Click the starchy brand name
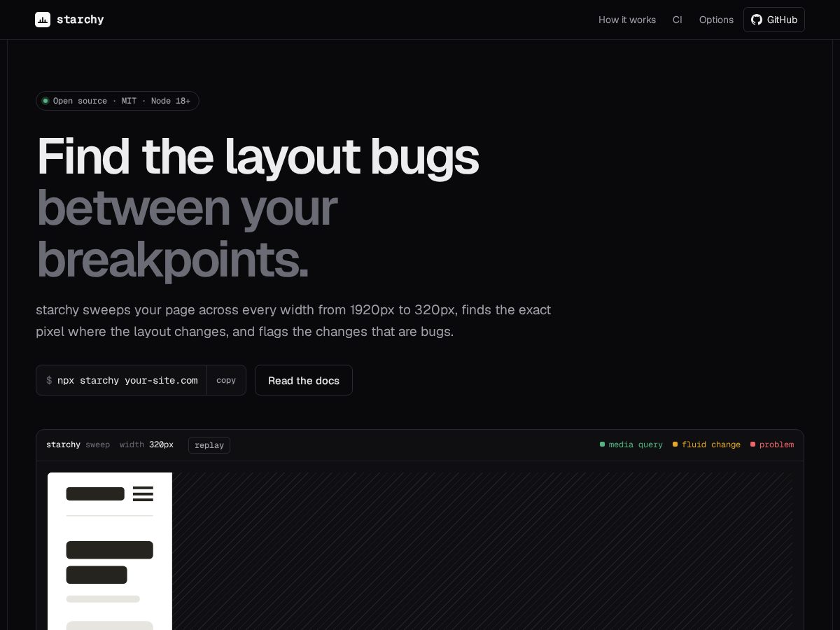This screenshot has width=840, height=630. [x=80, y=20]
